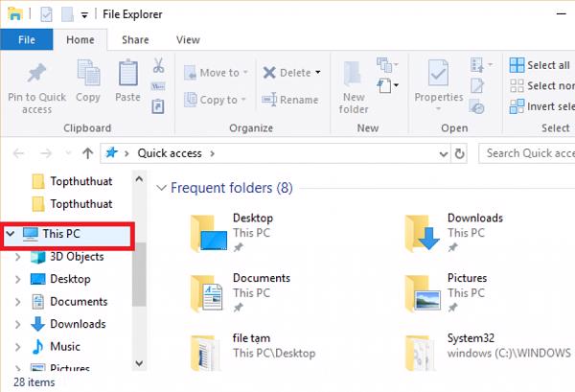Click the Cut scissors icon
575x392 pixels.
click(158, 66)
